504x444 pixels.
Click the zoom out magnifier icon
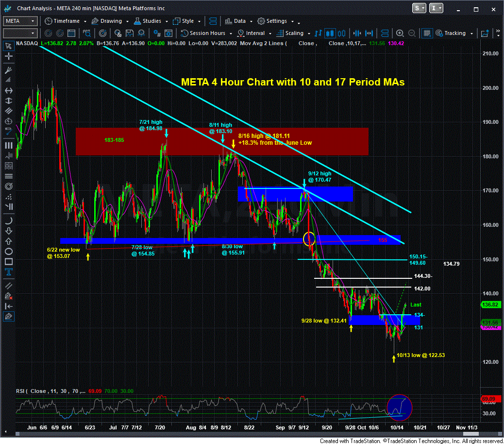pyautogui.click(x=411, y=33)
